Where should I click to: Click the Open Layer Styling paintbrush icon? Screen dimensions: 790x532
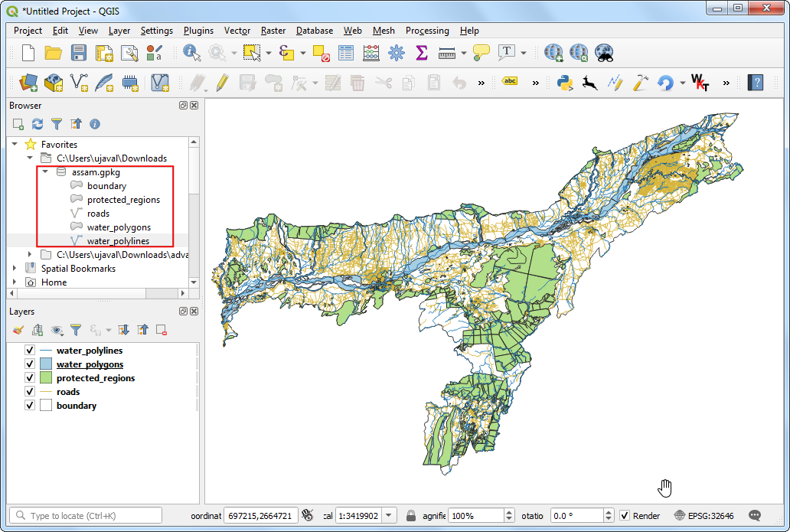(18, 330)
